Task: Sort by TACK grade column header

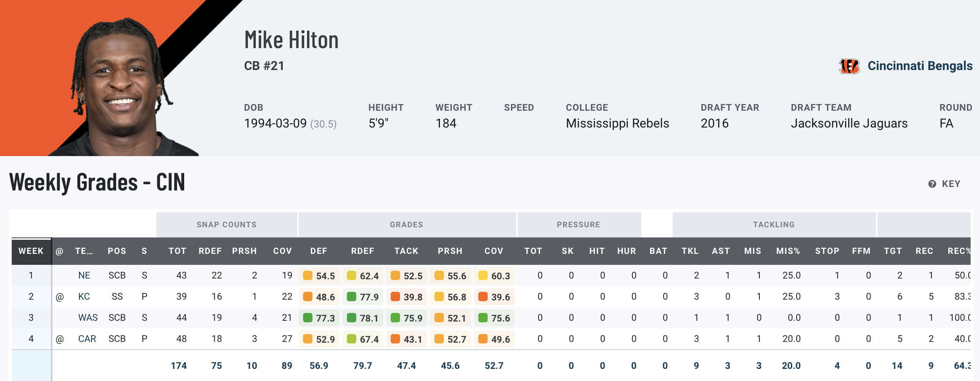Action: click(406, 251)
